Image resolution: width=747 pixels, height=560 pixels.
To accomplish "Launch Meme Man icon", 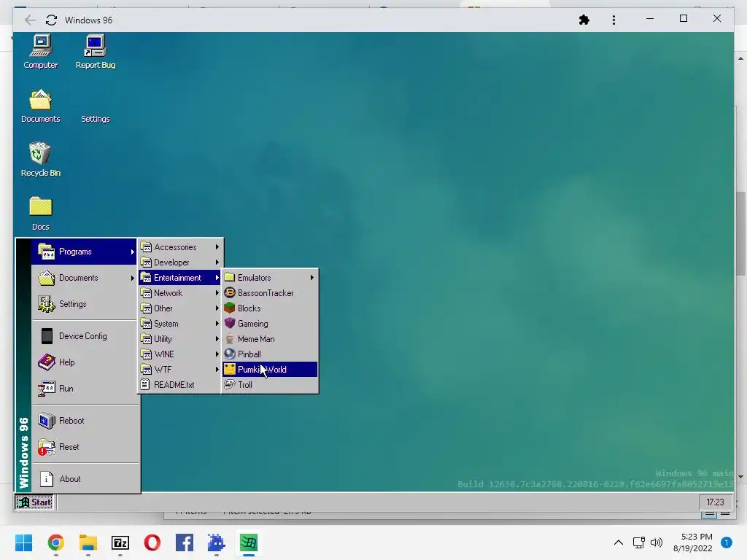I will (230, 338).
